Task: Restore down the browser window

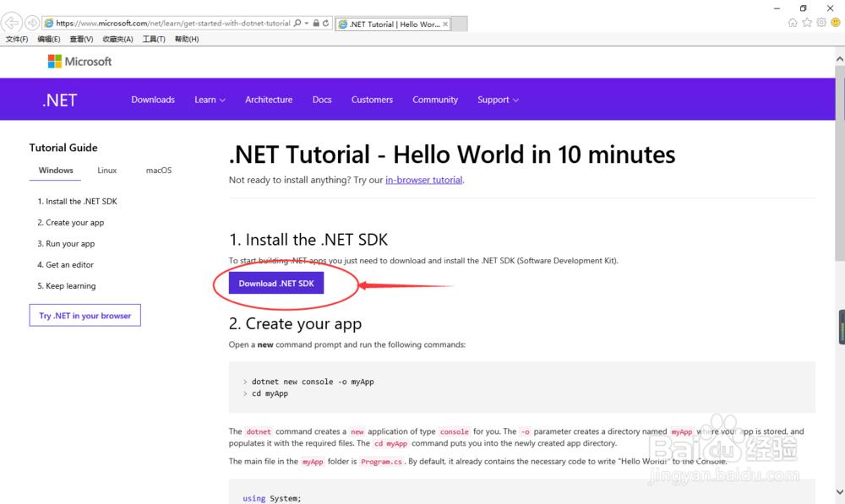Action: 803,8
